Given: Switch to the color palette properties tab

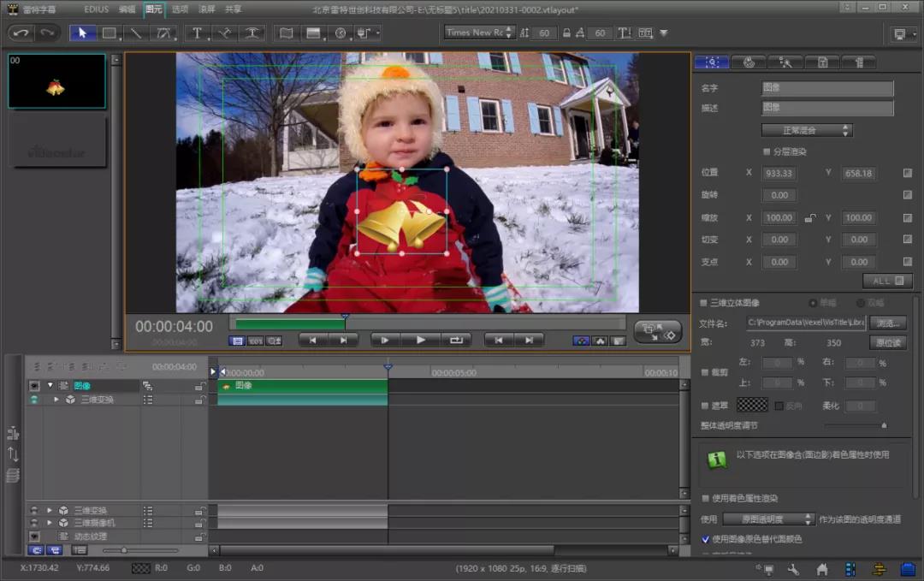Looking at the screenshot, I should (749, 62).
